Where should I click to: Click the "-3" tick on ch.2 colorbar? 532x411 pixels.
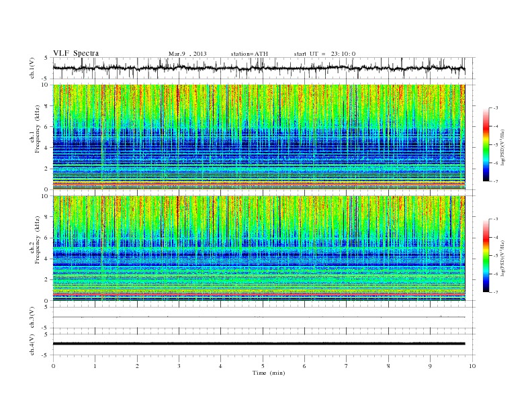pyautogui.click(x=495, y=219)
